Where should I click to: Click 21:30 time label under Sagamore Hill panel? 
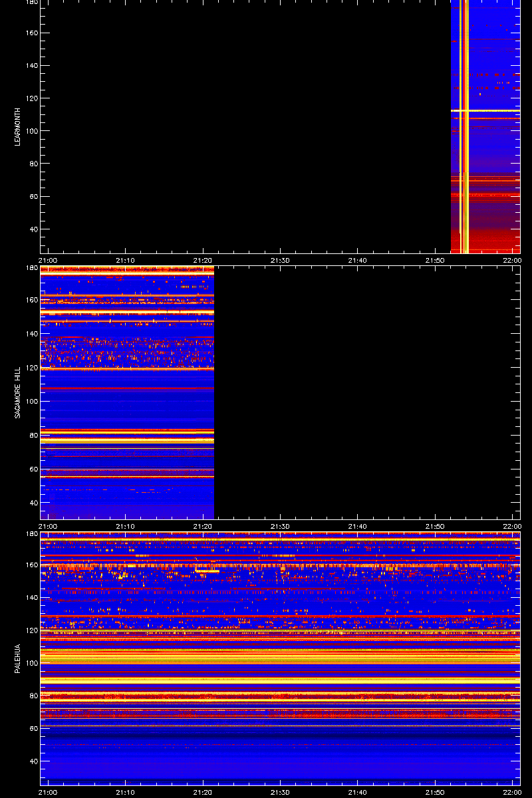pos(280,526)
